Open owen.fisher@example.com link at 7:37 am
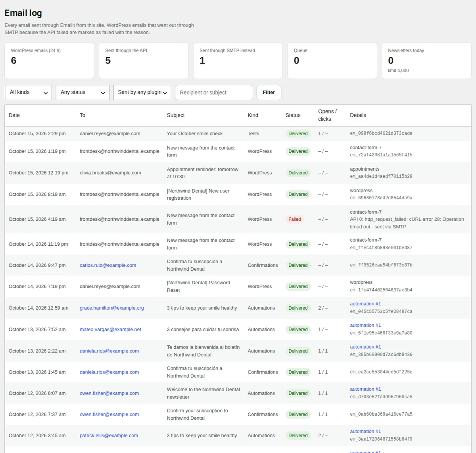The width and height of the screenshot is (476, 453). [x=109, y=414]
